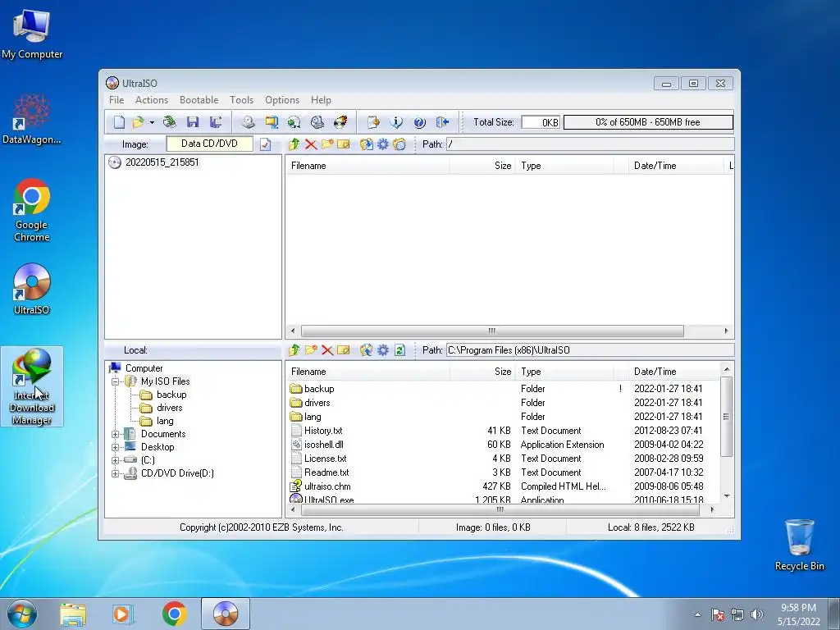Click the green Refresh icon in Local toolbar
Viewport: 840px width, 630px height.
point(399,350)
